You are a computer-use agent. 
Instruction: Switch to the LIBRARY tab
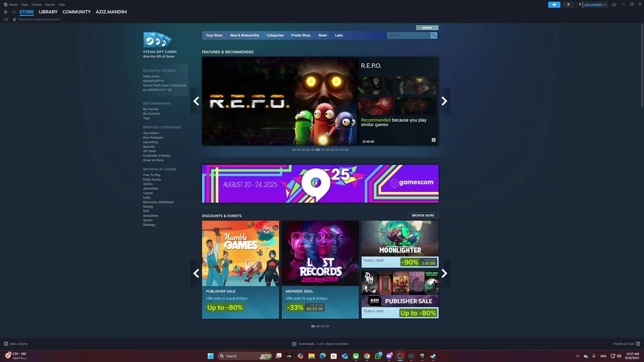[48, 12]
